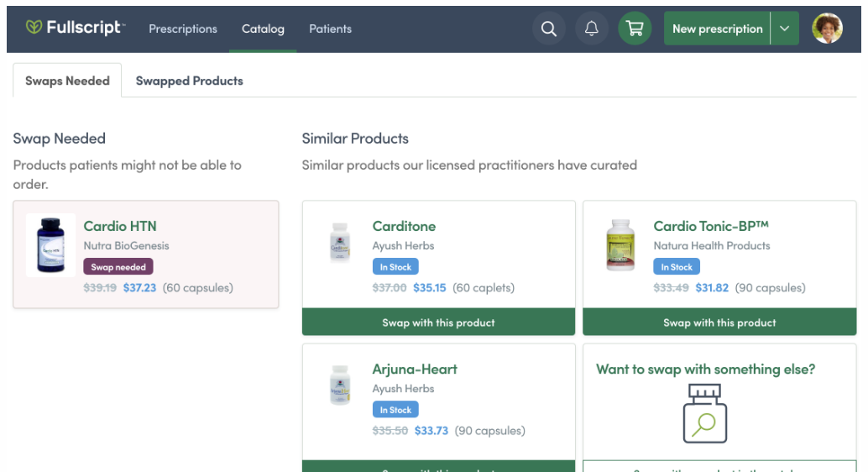868x472 pixels.
Task: Open the user profile avatar
Action: (828, 29)
